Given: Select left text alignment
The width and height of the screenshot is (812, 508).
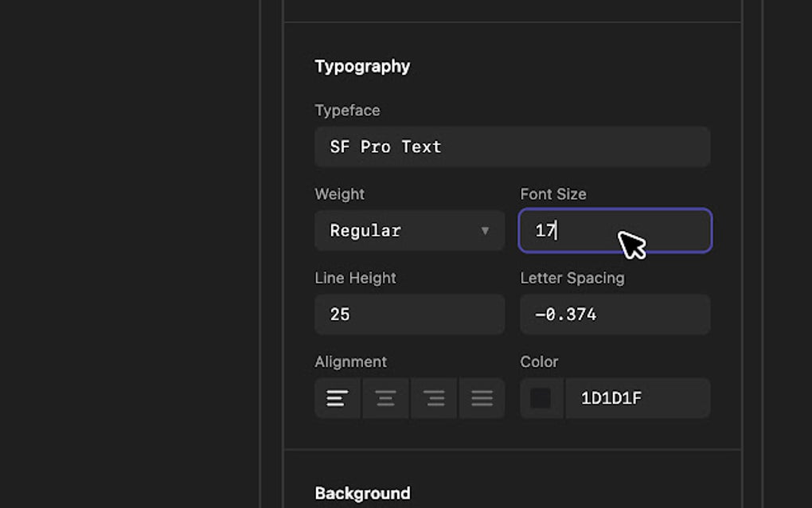Looking at the screenshot, I should click(338, 398).
